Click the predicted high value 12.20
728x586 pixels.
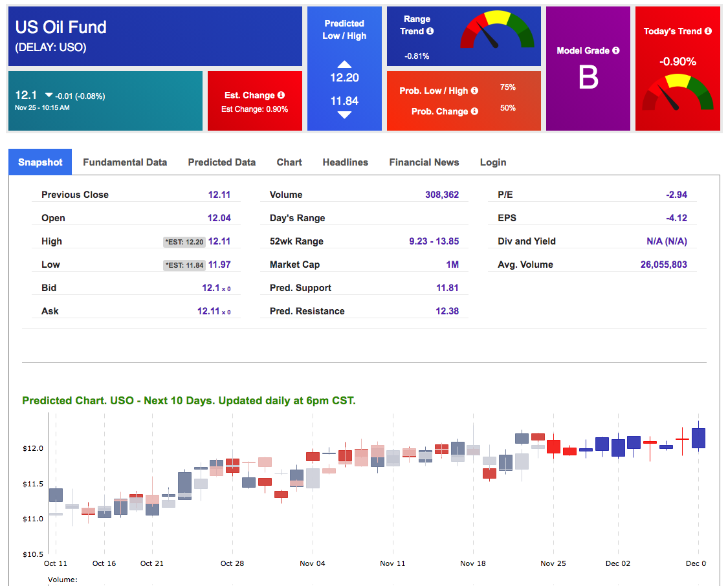click(344, 78)
